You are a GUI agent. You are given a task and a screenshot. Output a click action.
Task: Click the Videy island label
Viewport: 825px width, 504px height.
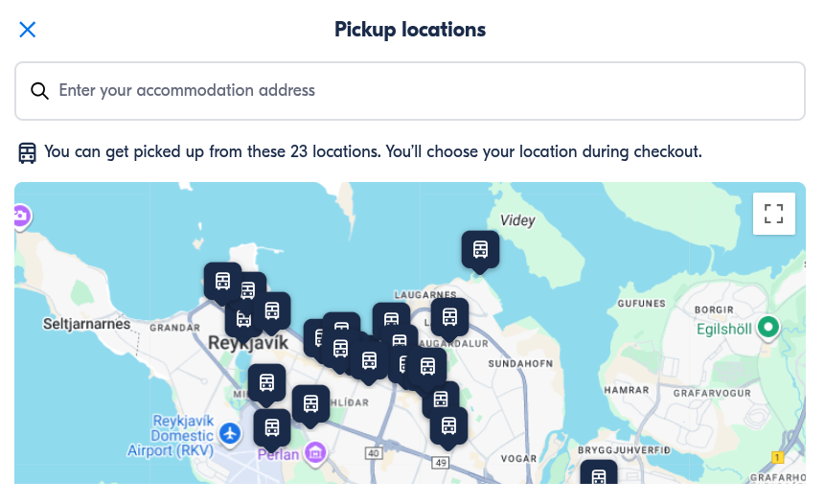click(518, 220)
